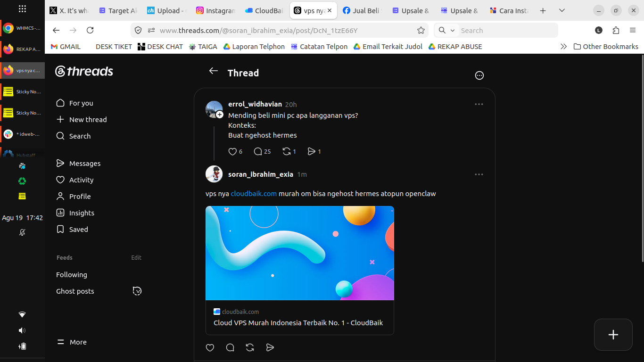
Task: Open the new browser tab plus button
Action: click(x=543, y=10)
